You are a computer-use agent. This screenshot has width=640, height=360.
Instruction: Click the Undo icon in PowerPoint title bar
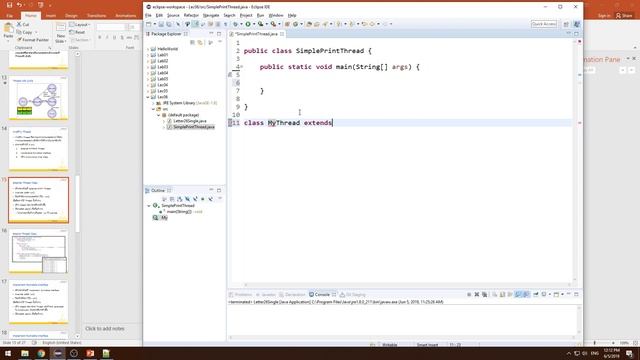pos(19,5)
